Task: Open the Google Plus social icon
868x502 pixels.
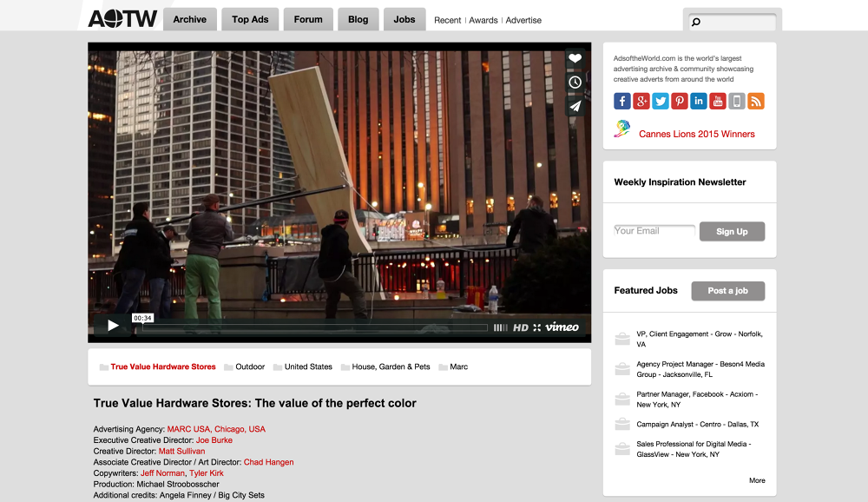Action: (641, 101)
